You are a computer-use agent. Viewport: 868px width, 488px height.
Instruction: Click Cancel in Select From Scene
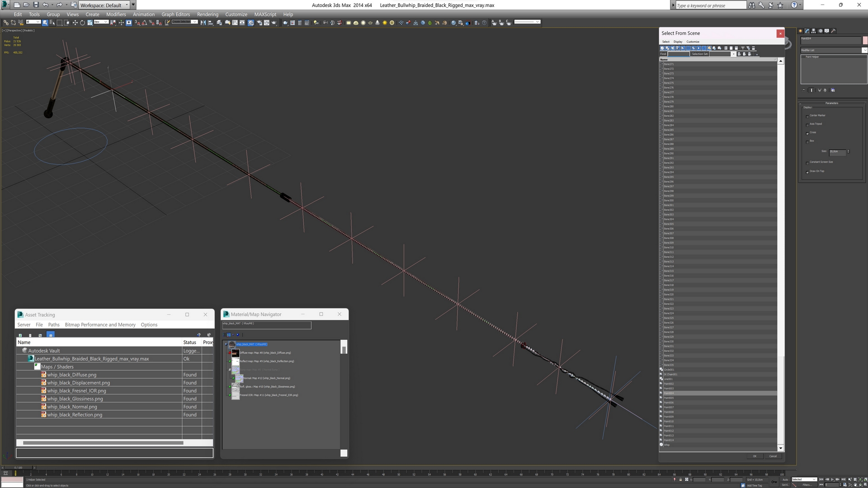click(773, 456)
